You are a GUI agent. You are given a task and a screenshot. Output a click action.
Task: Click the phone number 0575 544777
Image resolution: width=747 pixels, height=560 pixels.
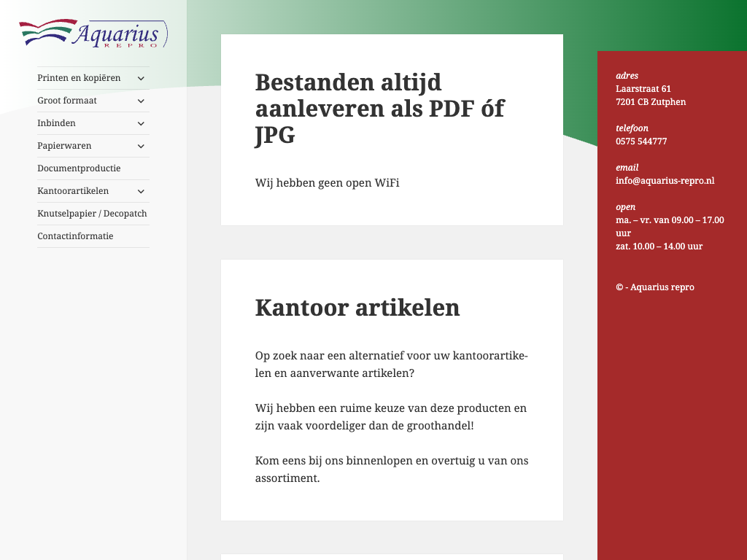(x=641, y=141)
